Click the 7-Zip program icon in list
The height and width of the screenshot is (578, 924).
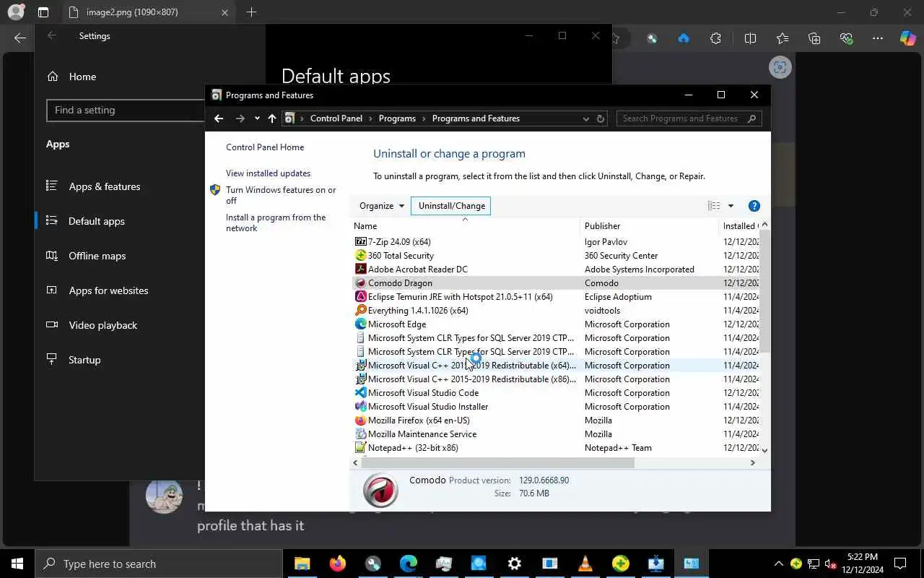tap(361, 242)
